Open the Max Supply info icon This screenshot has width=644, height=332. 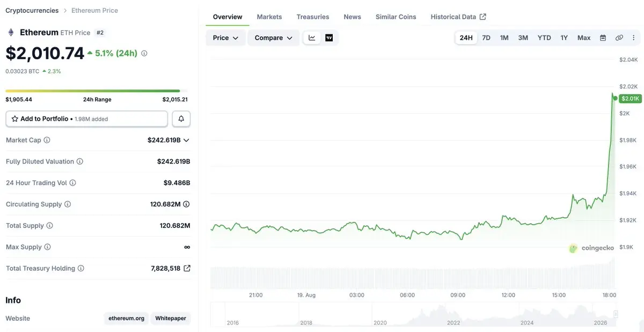47,247
